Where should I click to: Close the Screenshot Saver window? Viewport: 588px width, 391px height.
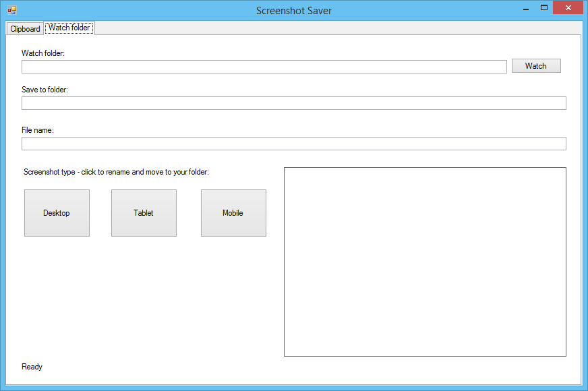click(568, 8)
